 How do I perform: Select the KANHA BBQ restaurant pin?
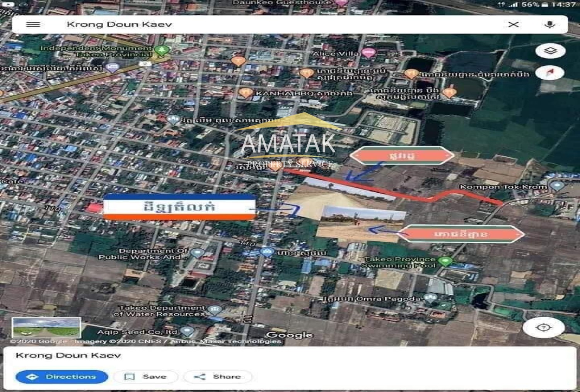tap(245, 93)
